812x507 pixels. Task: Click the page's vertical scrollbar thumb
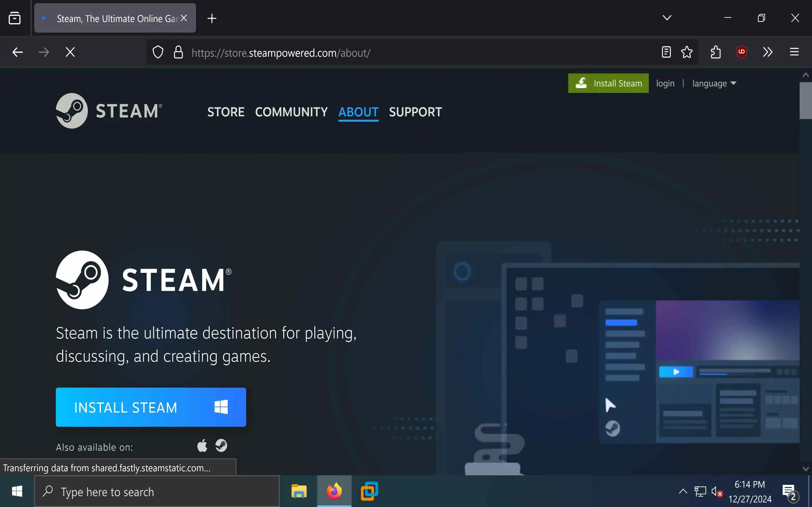[805, 100]
